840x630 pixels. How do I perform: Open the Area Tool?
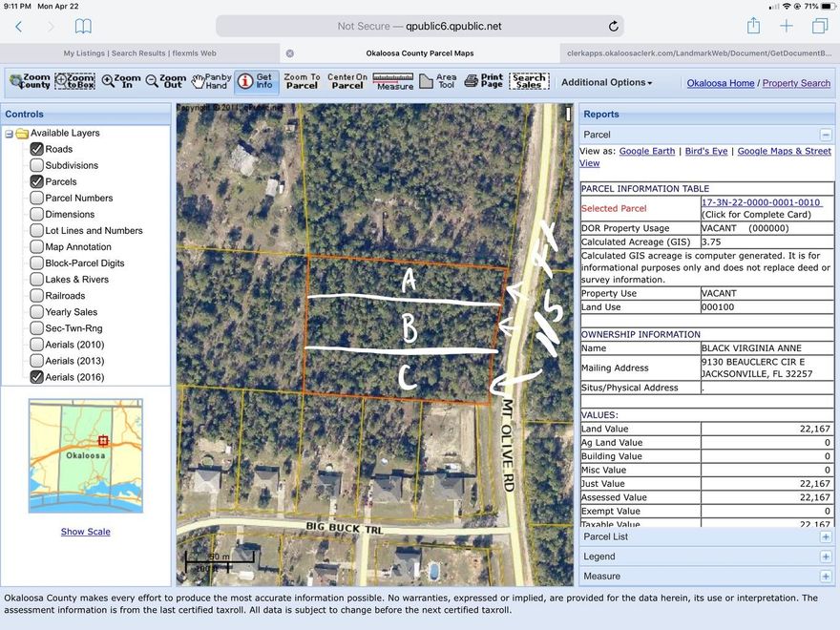(x=438, y=82)
